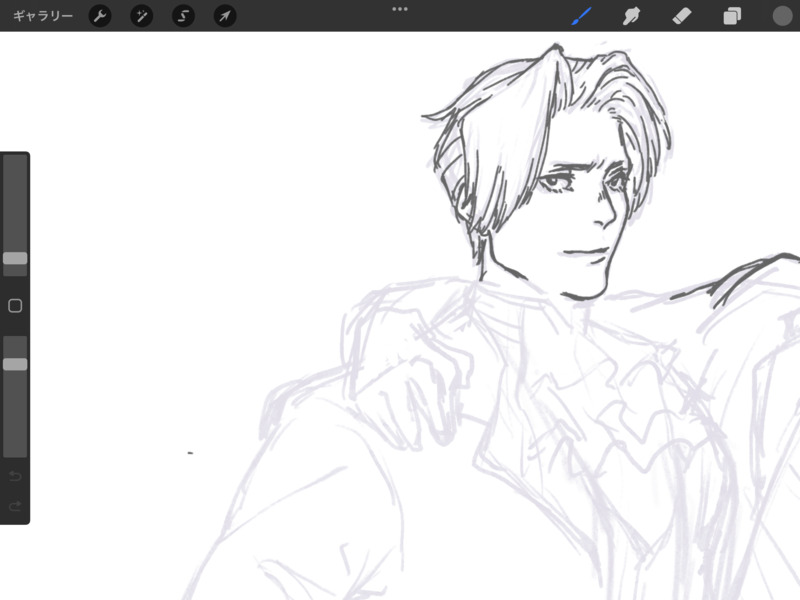This screenshot has height=600, width=800.
Task: Click the brush size slider handle
Action: (x=15, y=258)
